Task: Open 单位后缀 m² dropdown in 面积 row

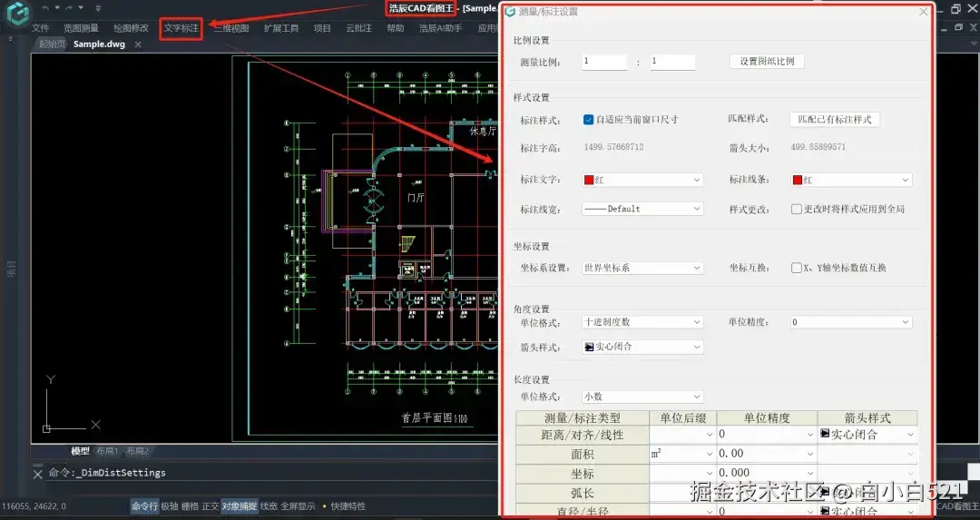Action: (x=682, y=454)
